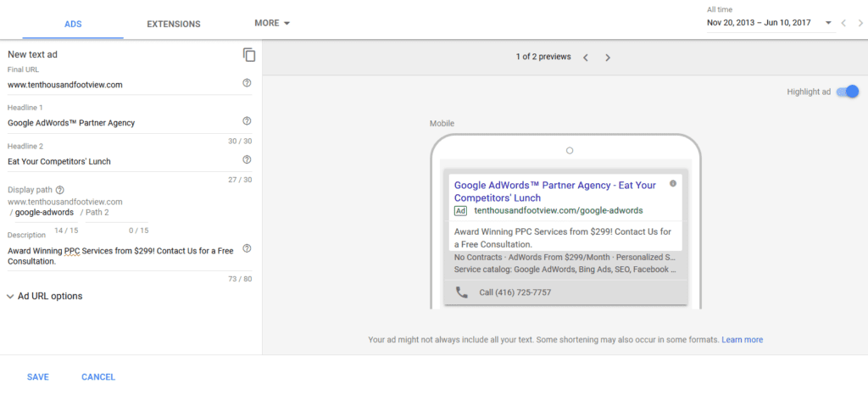Switch to the EXTENSIONS tab
The width and height of the screenshot is (868, 395).
point(174,24)
